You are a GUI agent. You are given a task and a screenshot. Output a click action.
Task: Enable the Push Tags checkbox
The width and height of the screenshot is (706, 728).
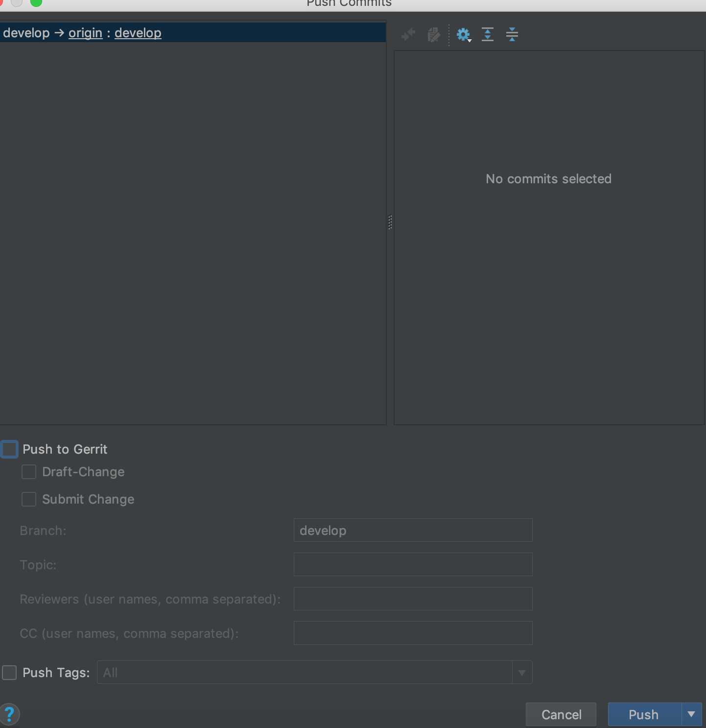[9, 673]
